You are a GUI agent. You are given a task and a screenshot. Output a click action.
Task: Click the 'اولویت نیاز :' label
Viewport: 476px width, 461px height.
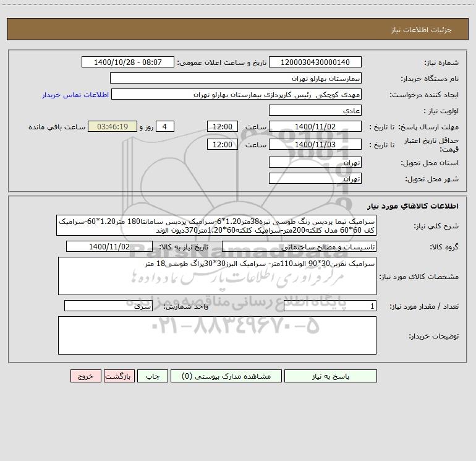[x=441, y=111]
